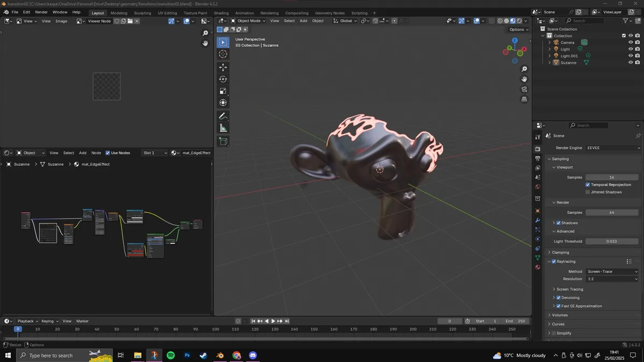Screen dimensions: 644x362
Task: Select the Scale tool in viewport toolbar
Action: point(223,91)
